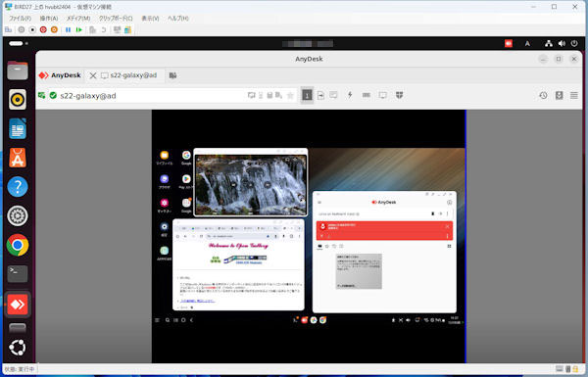Show applications via Ubuntu logo icon
Viewport: 588px width, 377px height.
point(18,348)
